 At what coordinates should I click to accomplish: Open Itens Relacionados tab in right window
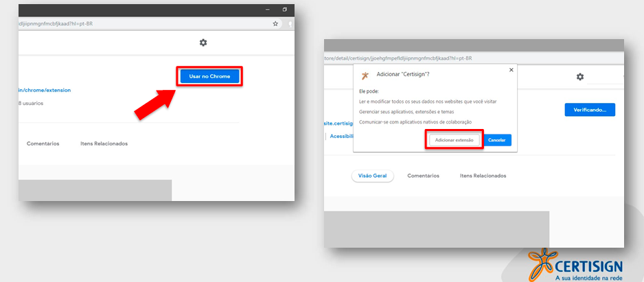click(483, 176)
